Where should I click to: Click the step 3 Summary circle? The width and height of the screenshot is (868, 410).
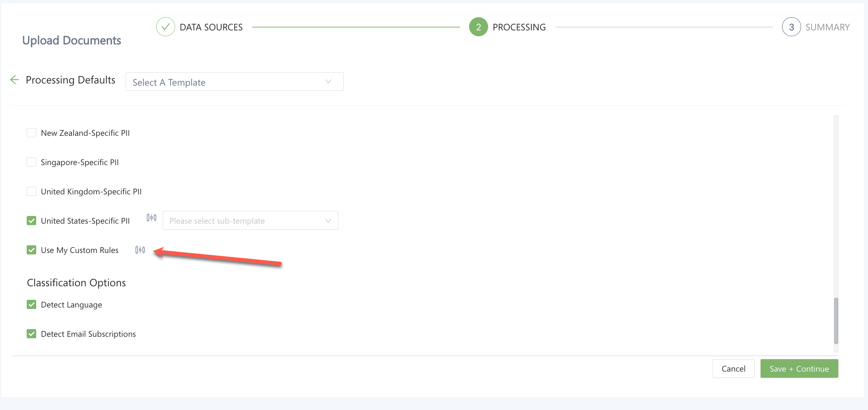pos(791,27)
